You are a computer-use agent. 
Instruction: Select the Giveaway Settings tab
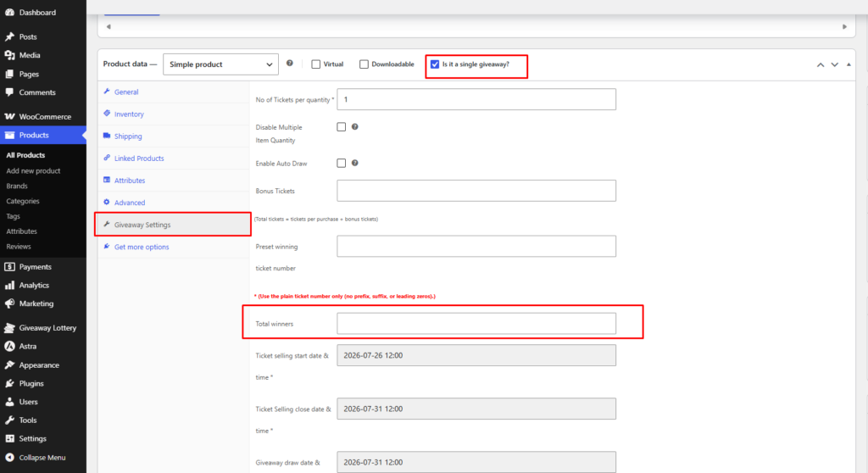pyautogui.click(x=174, y=225)
